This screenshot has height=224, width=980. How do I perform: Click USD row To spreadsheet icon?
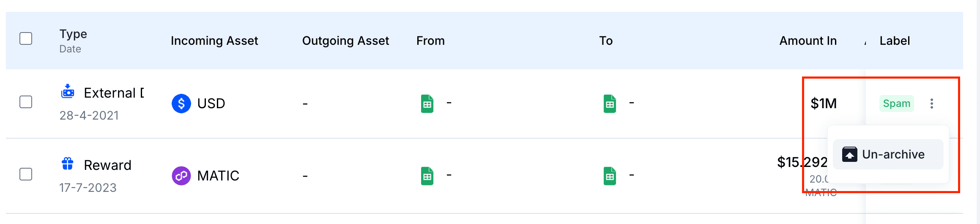610,104
